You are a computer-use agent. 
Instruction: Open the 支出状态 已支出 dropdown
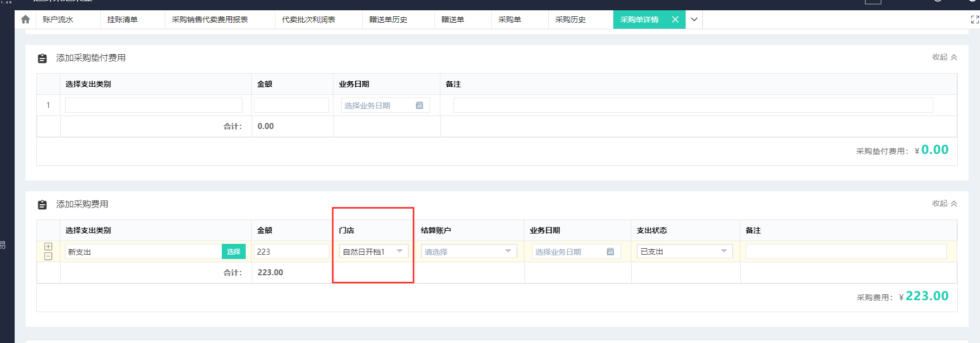coord(685,251)
